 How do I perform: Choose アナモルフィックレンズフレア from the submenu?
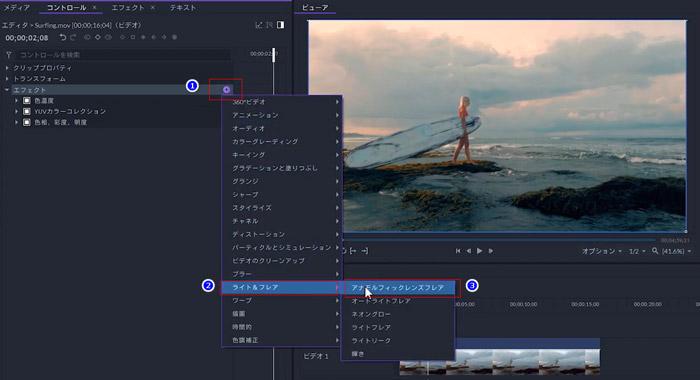pos(398,288)
